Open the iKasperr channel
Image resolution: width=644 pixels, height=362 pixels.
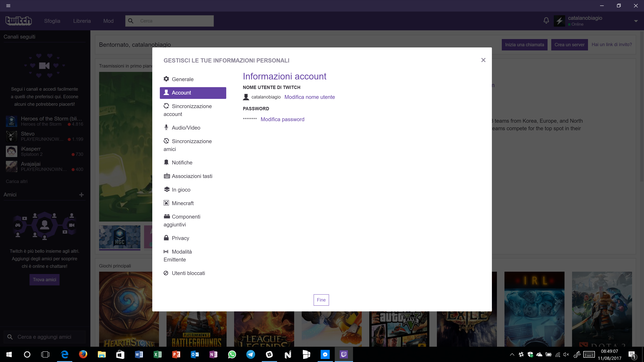click(44, 151)
